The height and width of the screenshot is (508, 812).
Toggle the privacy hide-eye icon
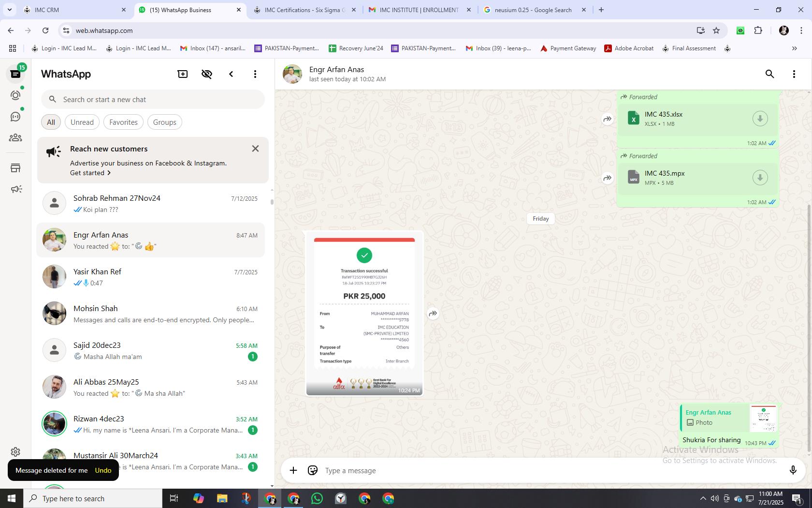207,74
